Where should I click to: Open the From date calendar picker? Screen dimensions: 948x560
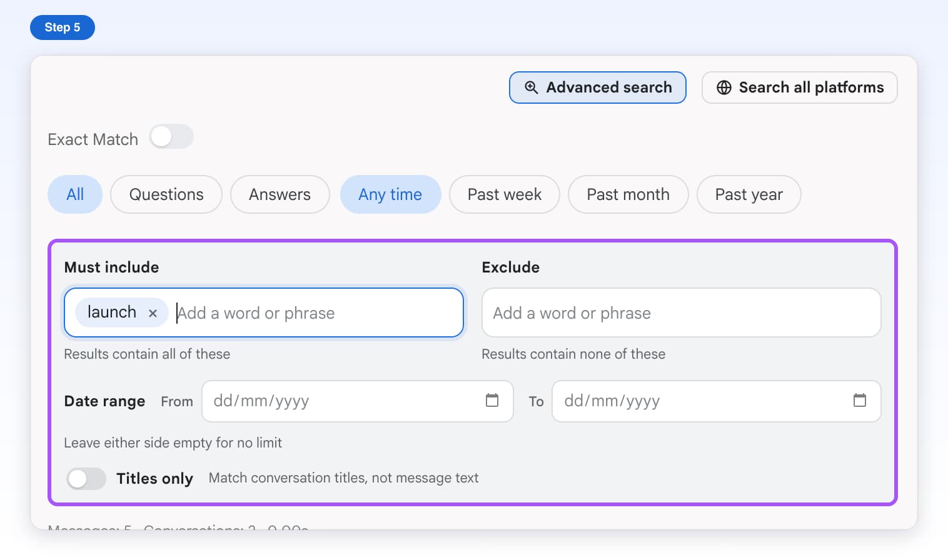(x=492, y=401)
